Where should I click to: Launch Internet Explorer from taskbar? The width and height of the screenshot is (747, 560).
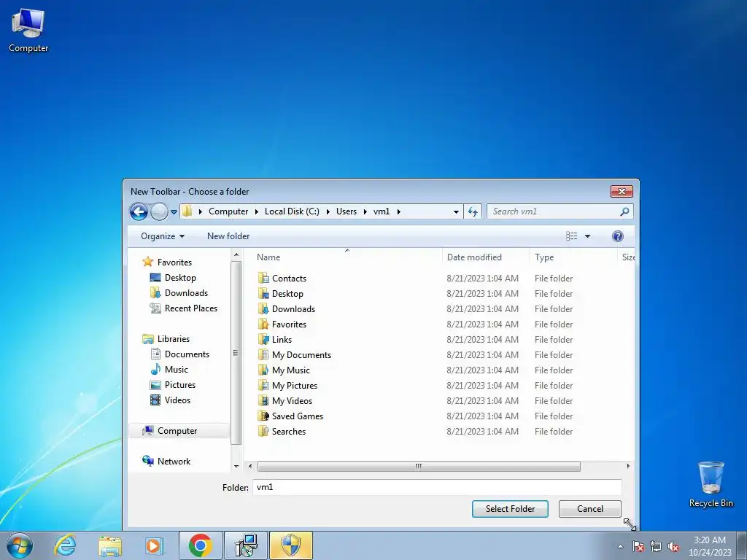[x=65, y=545]
